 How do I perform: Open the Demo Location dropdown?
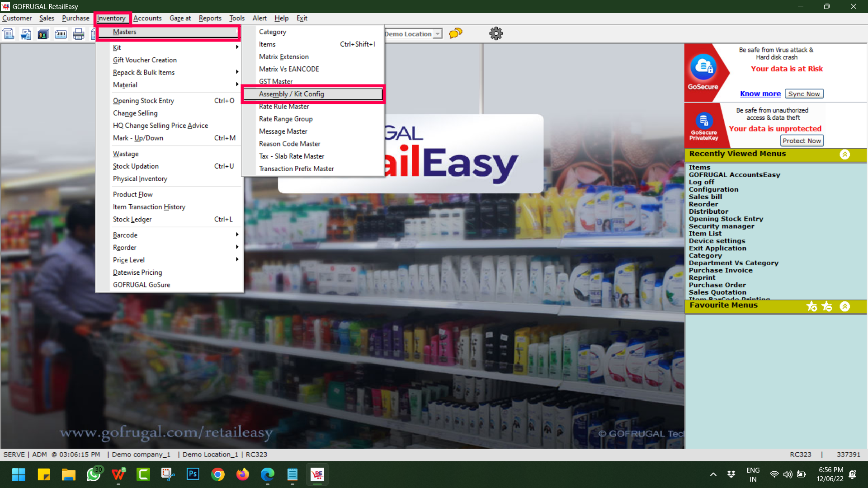pos(437,34)
